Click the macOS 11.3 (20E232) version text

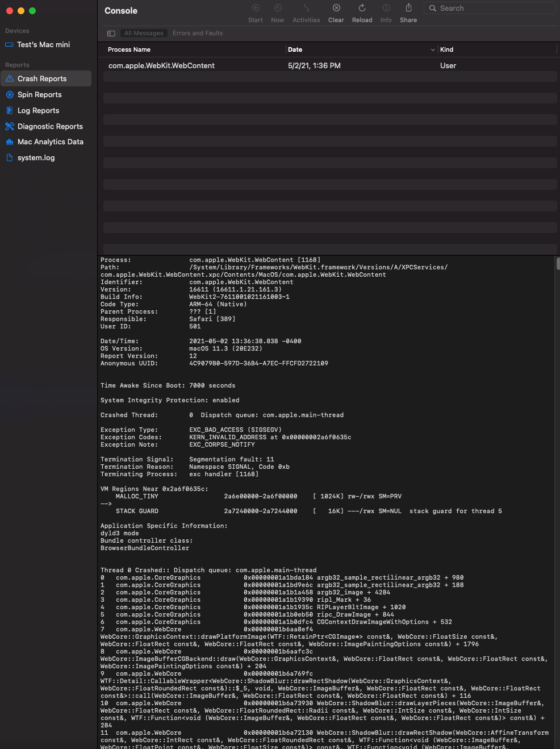pos(225,348)
